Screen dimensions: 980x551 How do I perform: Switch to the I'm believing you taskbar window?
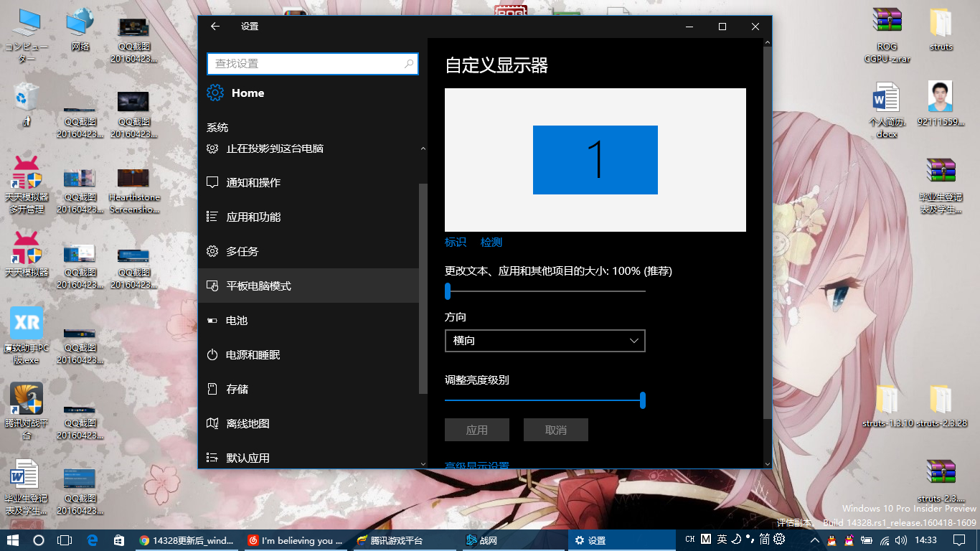(296, 540)
